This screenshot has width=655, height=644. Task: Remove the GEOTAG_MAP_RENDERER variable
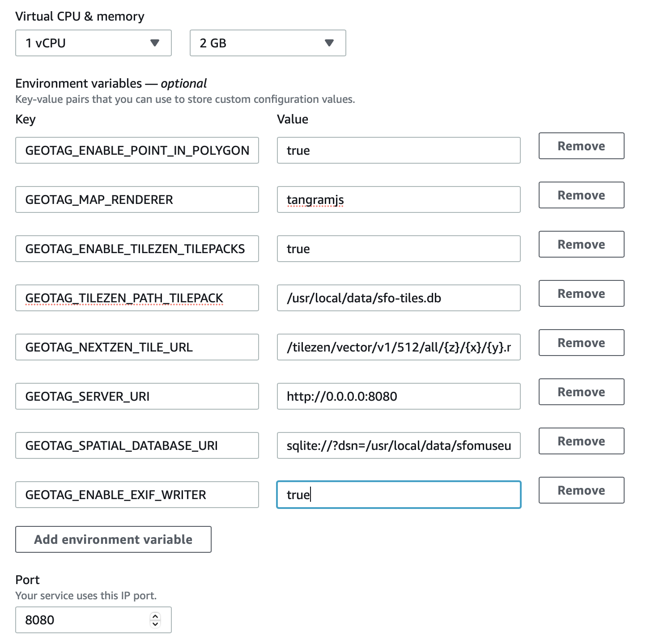[581, 195]
